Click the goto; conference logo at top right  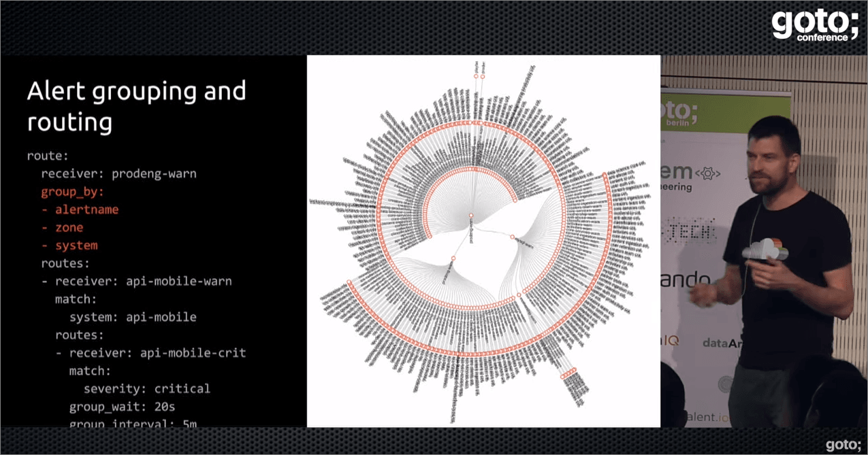(x=815, y=26)
